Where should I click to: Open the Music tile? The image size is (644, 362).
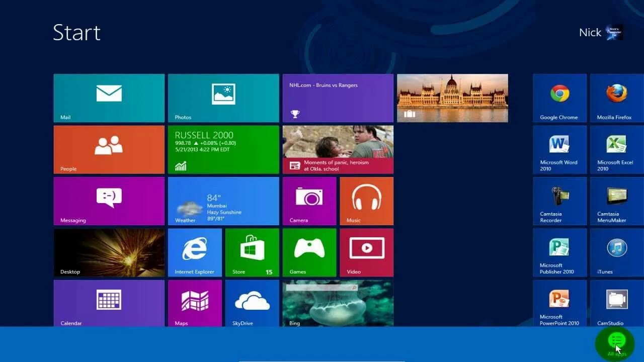pos(367,201)
